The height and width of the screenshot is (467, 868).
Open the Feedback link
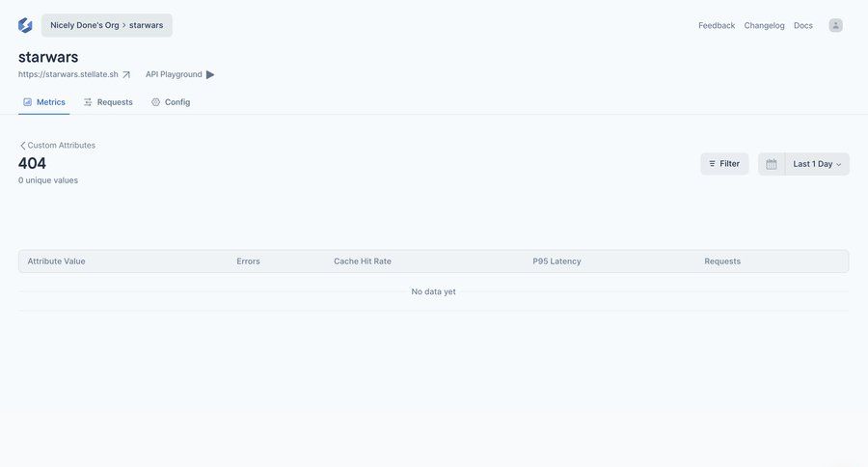pyautogui.click(x=717, y=25)
